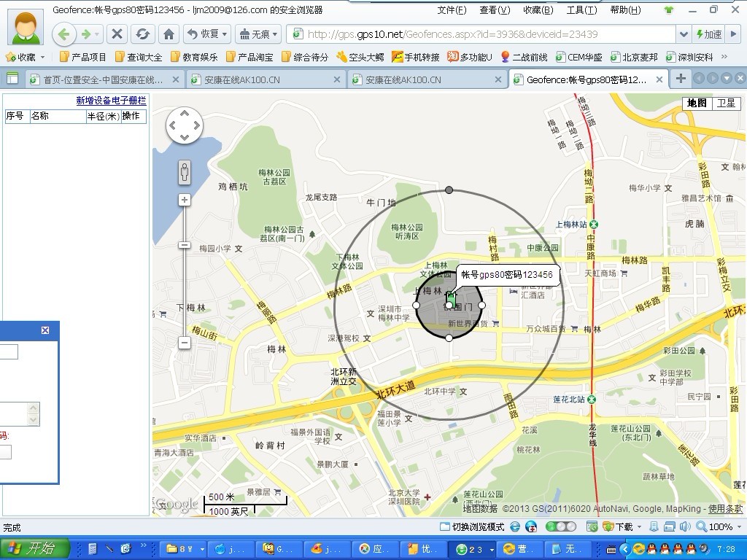Screen dimensions: 747x560
Task: Open the browser home page
Action: [x=169, y=34]
